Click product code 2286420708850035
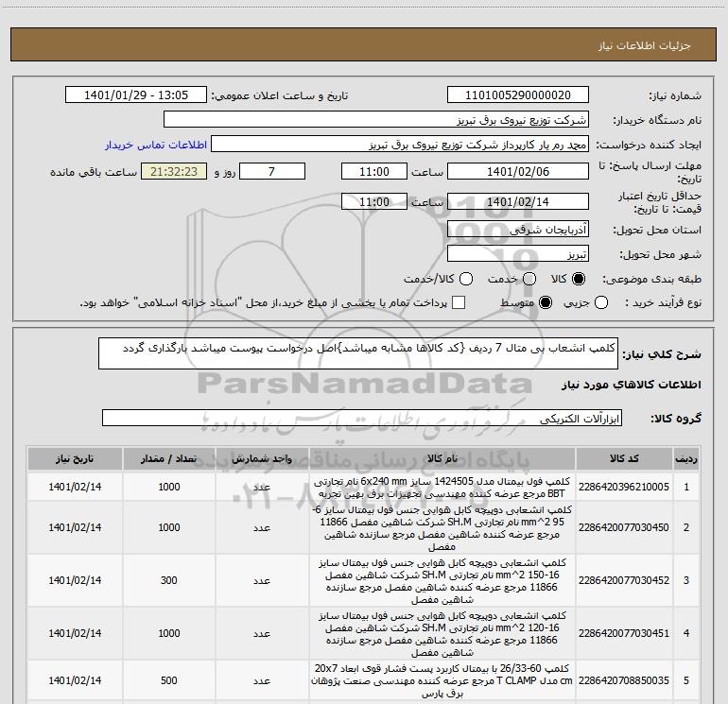The height and width of the screenshot is (704, 728). point(624,680)
